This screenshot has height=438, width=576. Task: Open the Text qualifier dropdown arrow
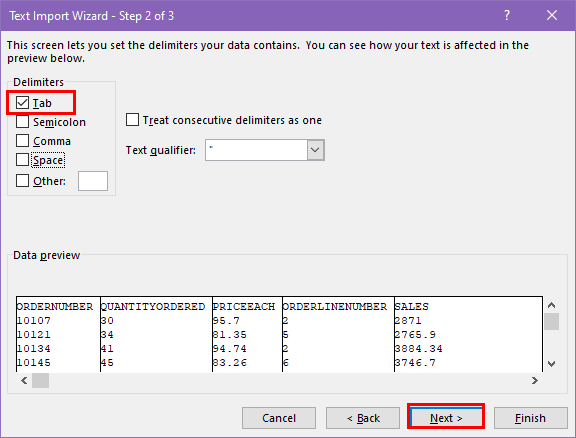point(316,150)
